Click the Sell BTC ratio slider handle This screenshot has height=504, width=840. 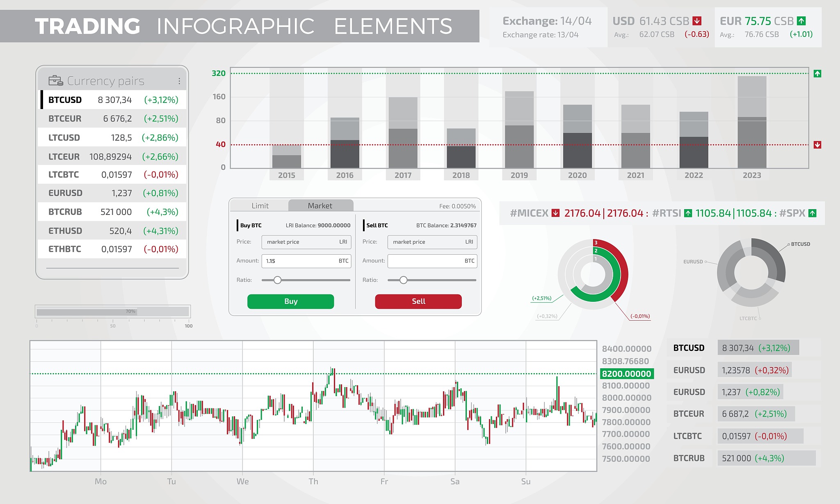pyautogui.click(x=404, y=280)
